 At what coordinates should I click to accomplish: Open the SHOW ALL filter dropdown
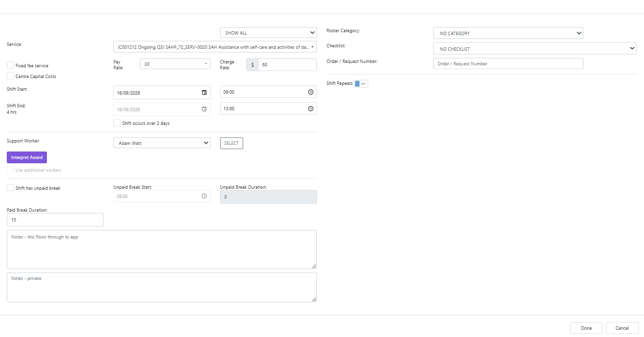pos(269,33)
